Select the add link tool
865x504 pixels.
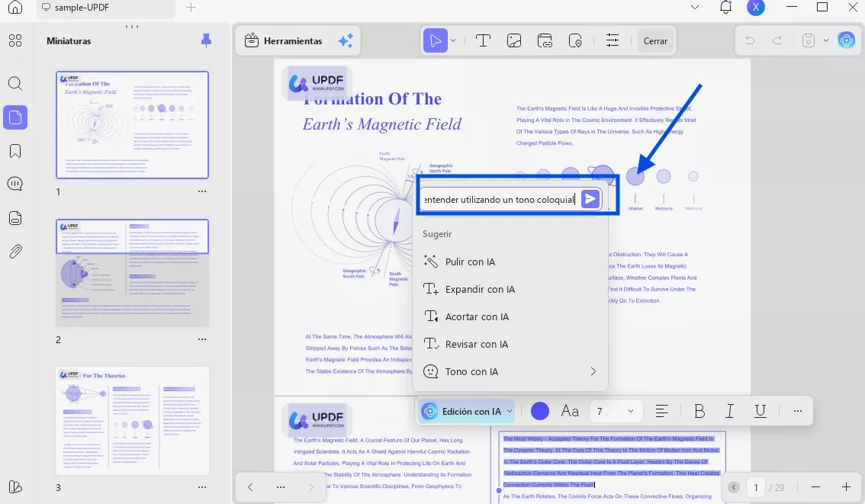point(545,41)
